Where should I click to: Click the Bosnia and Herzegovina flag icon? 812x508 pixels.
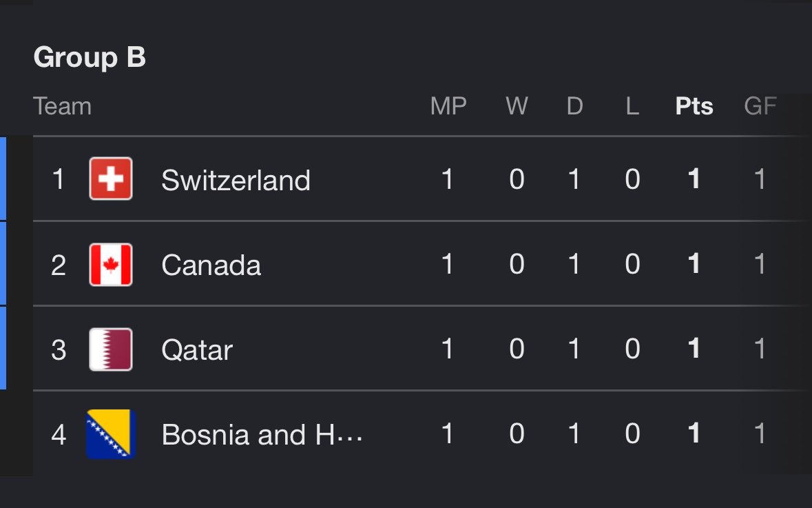[x=111, y=434]
